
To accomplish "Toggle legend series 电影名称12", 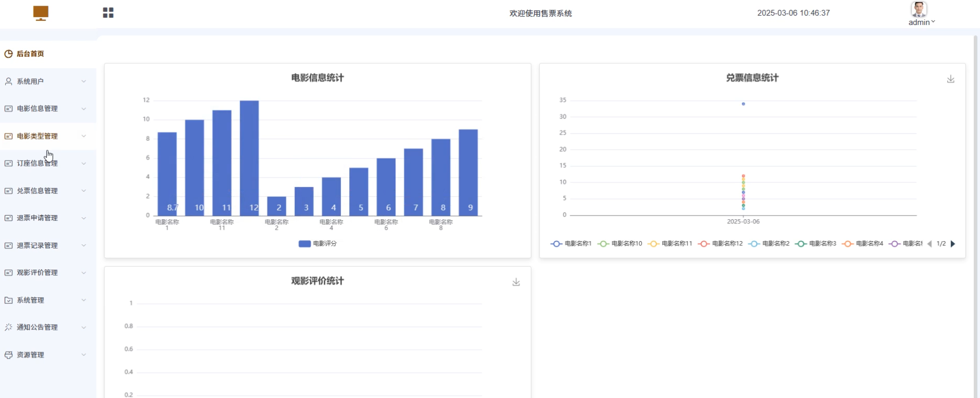I will point(721,244).
